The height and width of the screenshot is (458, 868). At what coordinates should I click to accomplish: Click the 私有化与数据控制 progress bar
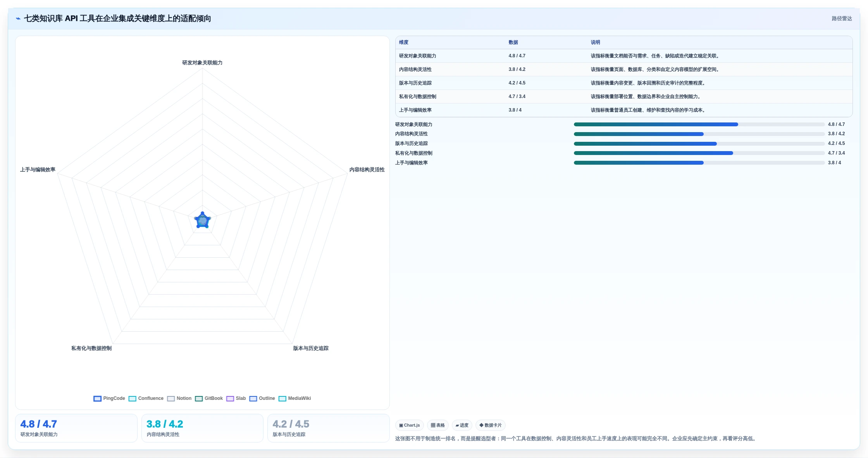point(699,153)
